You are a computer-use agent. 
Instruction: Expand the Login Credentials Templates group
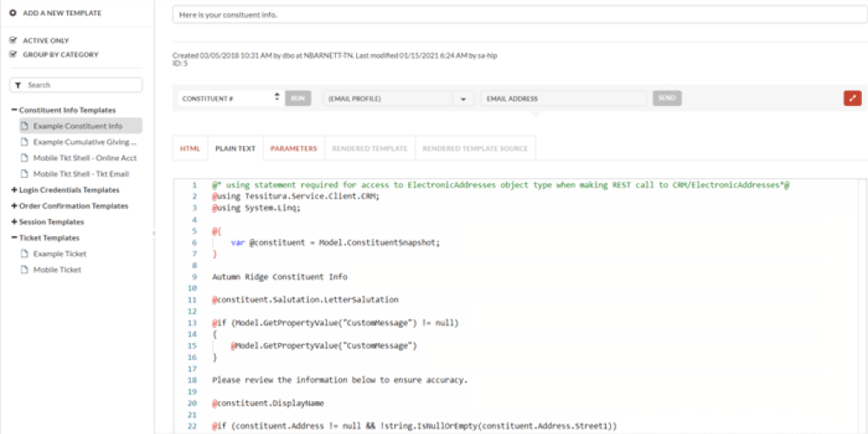[14, 190]
